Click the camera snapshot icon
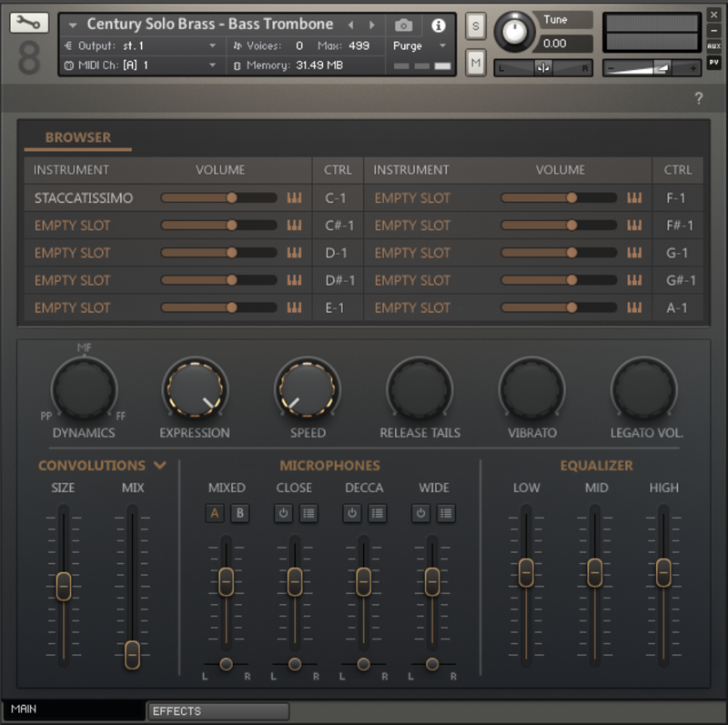Screen dimensions: 728x725 pos(403,25)
